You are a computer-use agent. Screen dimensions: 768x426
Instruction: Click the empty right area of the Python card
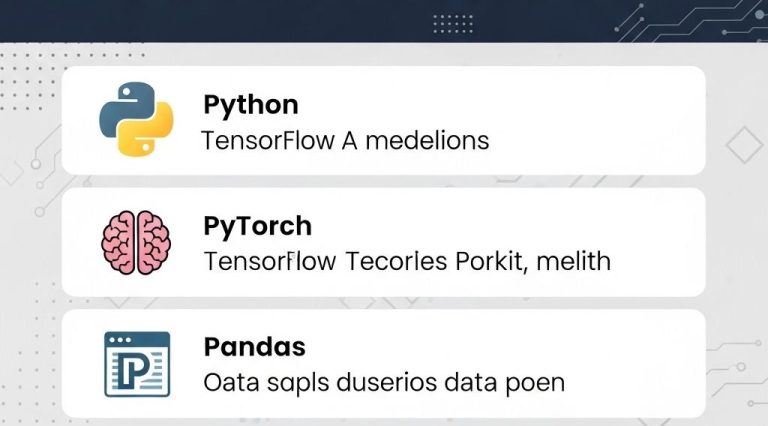[600, 120]
